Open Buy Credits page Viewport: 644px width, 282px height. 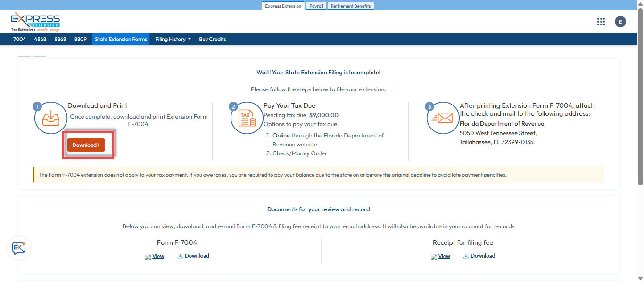(x=213, y=39)
